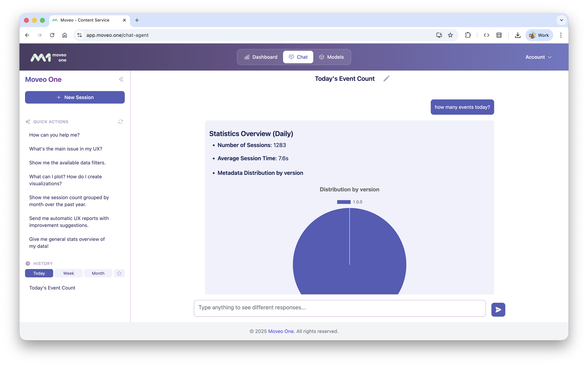Viewport: 588px width, 366px height.
Task: Open the tab search chevron
Action: (x=562, y=20)
